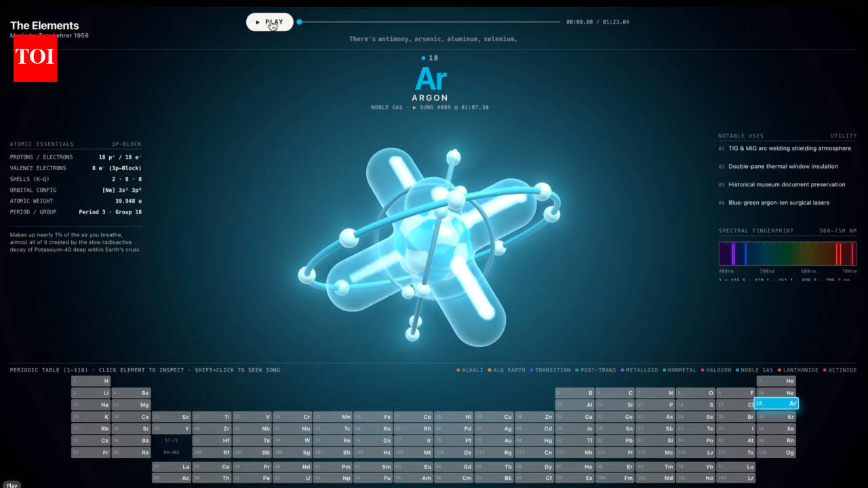Select Tin (Sn) cell
The image size is (868, 488).
coord(615,428)
